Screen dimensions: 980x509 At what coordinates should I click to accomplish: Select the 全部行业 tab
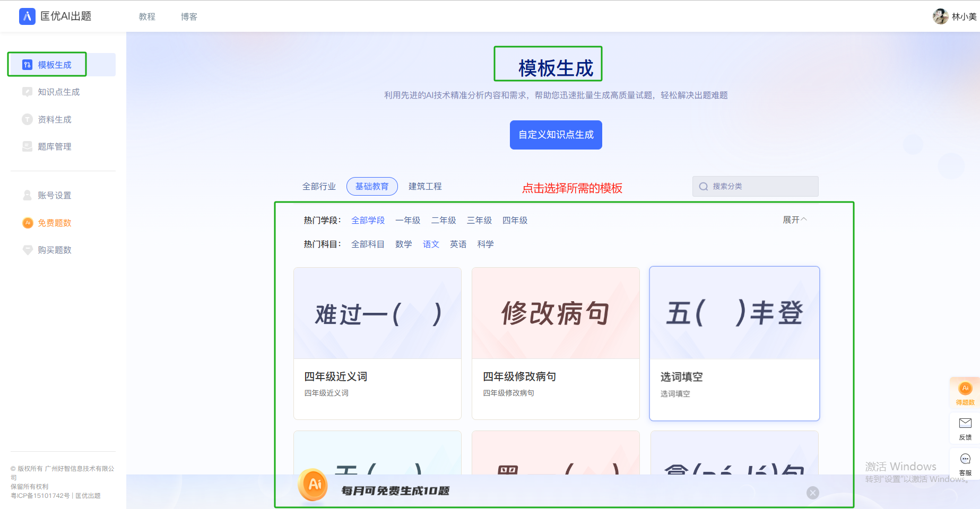[x=319, y=187]
